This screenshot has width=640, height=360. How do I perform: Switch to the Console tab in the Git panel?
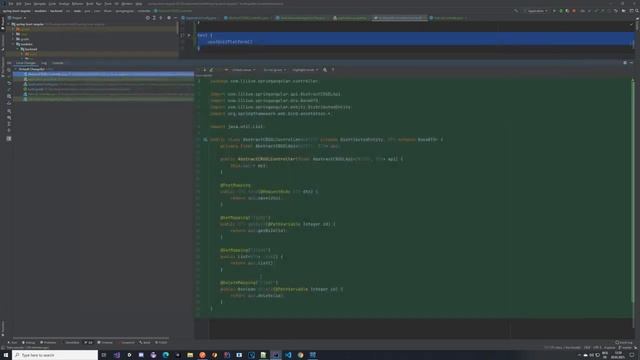[58, 63]
